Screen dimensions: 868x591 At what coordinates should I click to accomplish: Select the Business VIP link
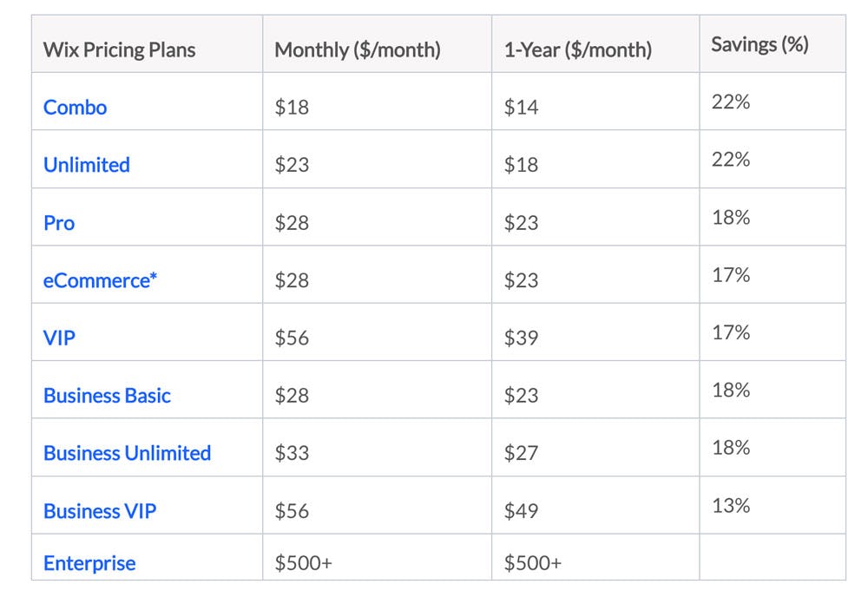[x=100, y=511]
